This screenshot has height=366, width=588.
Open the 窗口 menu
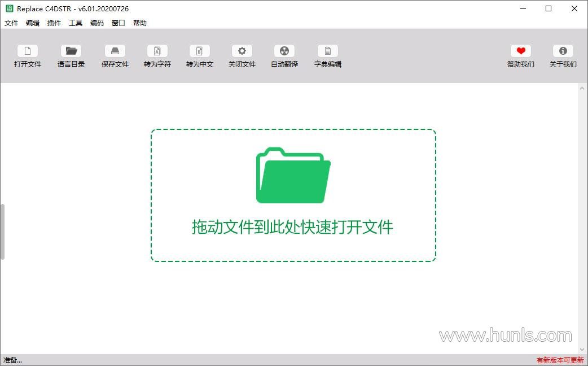pos(119,23)
